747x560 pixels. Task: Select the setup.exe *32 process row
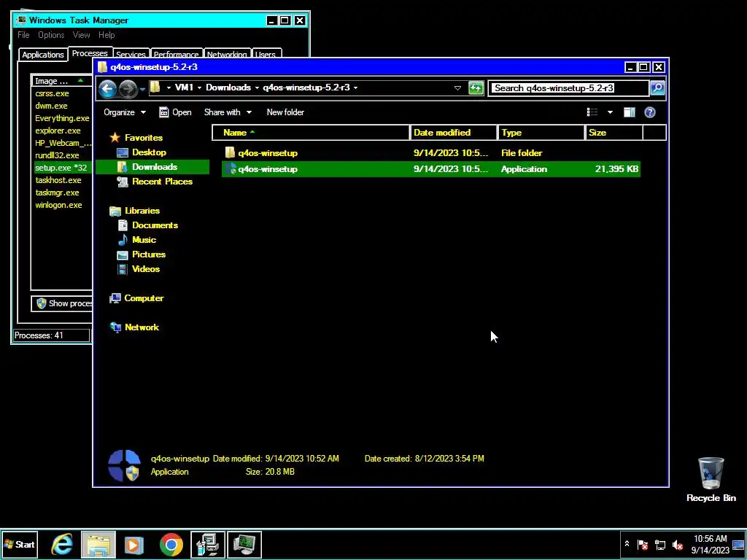(x=63, y=168)
